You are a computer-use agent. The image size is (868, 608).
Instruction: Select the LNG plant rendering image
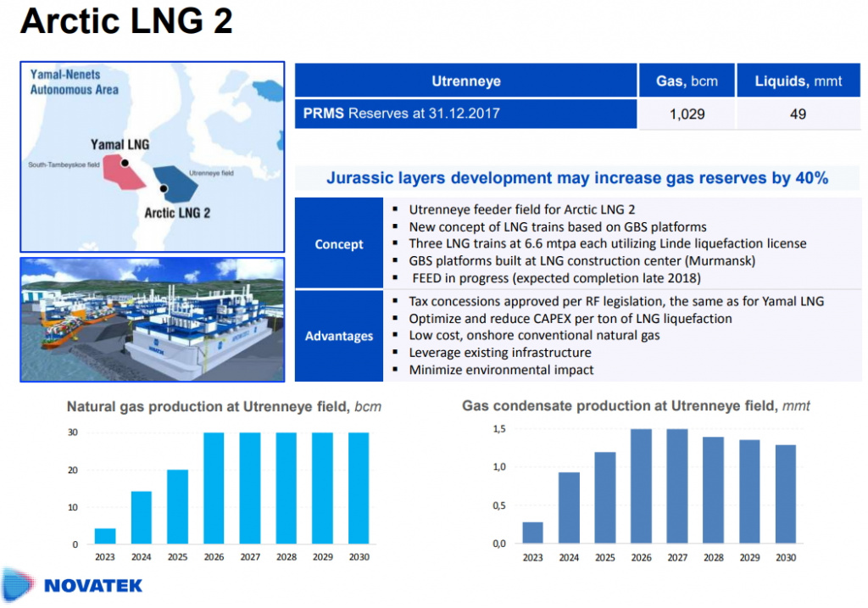point(153,320)
